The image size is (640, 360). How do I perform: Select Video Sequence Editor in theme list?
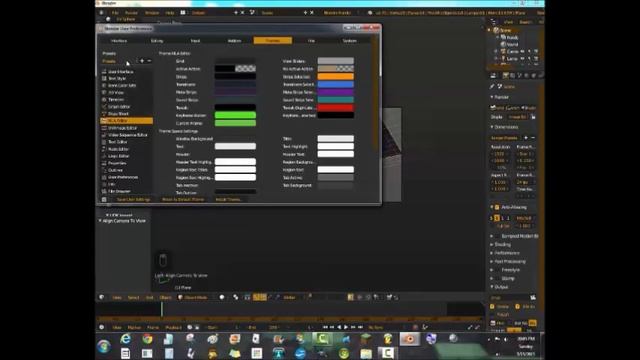[127, 135]
